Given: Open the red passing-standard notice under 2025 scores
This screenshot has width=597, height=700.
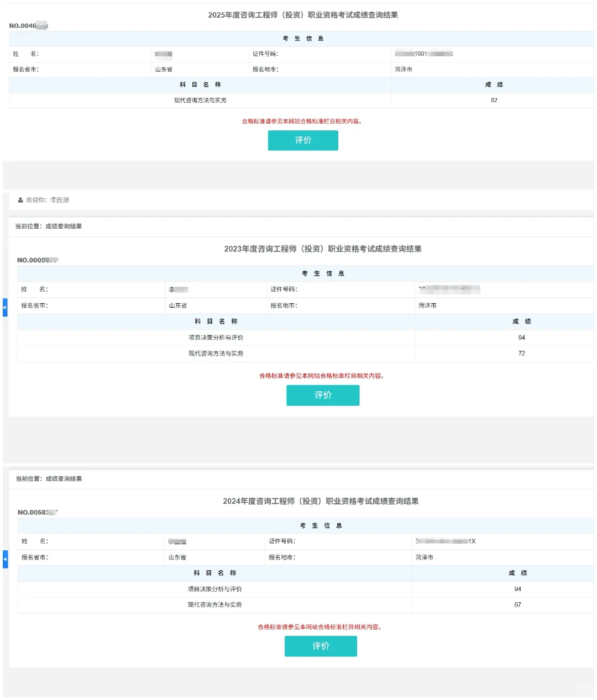Looking at the screenshot, I should point(303,120).
